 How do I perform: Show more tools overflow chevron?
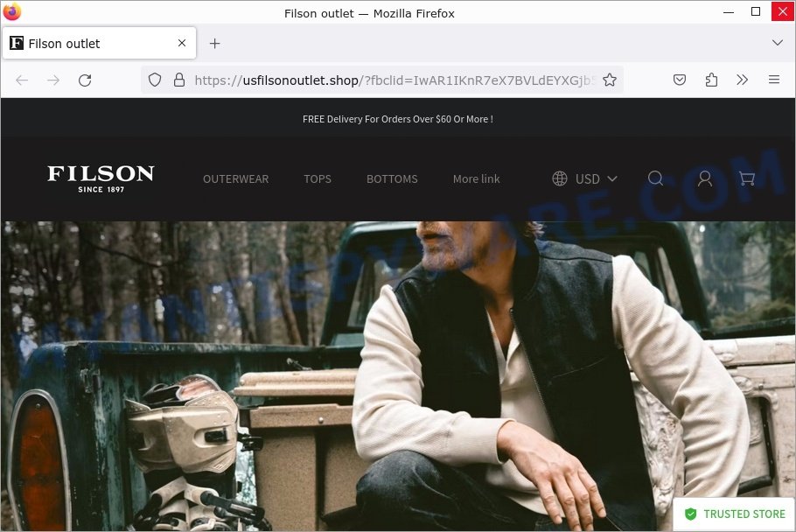pos(742,80)
